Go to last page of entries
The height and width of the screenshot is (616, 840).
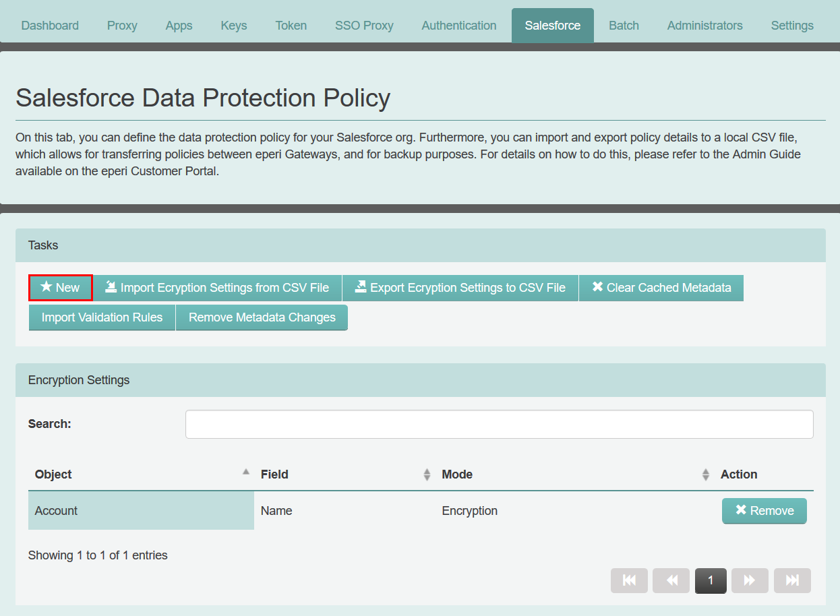[x=792, y=580]
